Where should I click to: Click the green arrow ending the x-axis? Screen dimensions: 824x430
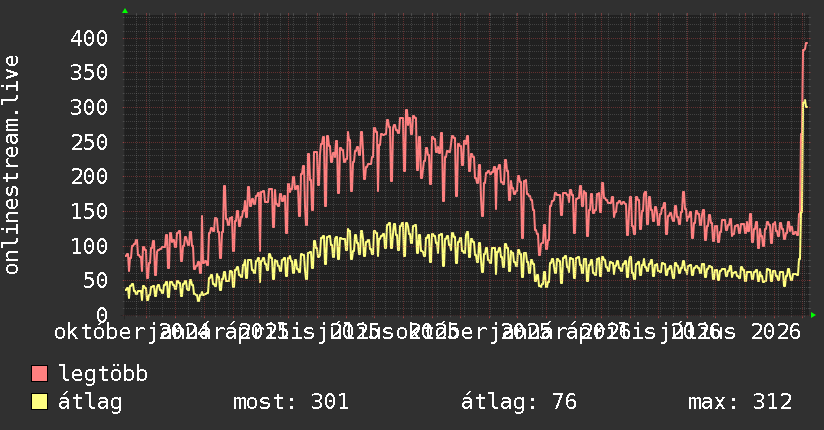(x=813, y=315)
